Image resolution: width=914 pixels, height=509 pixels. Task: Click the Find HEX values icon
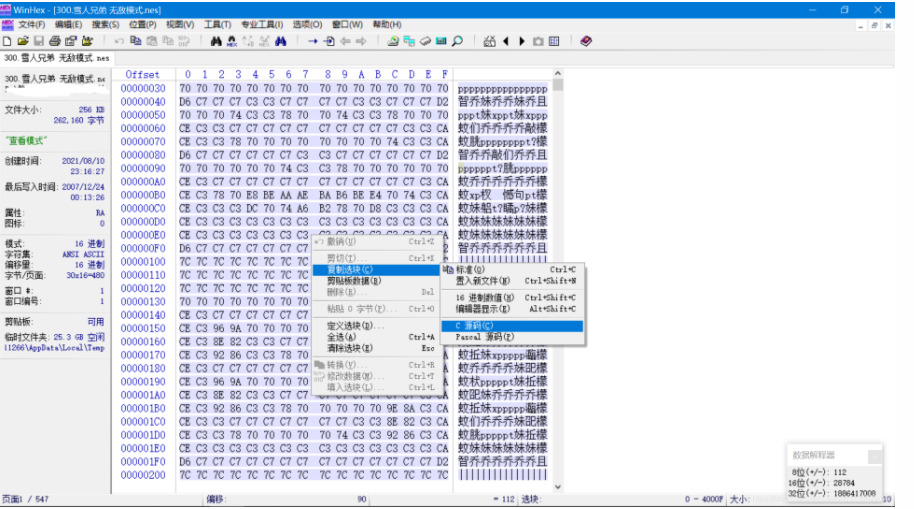[x=231, y=41]
